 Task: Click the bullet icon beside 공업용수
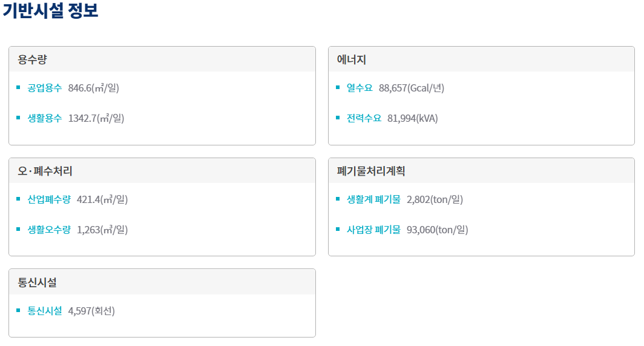(18, 87)
